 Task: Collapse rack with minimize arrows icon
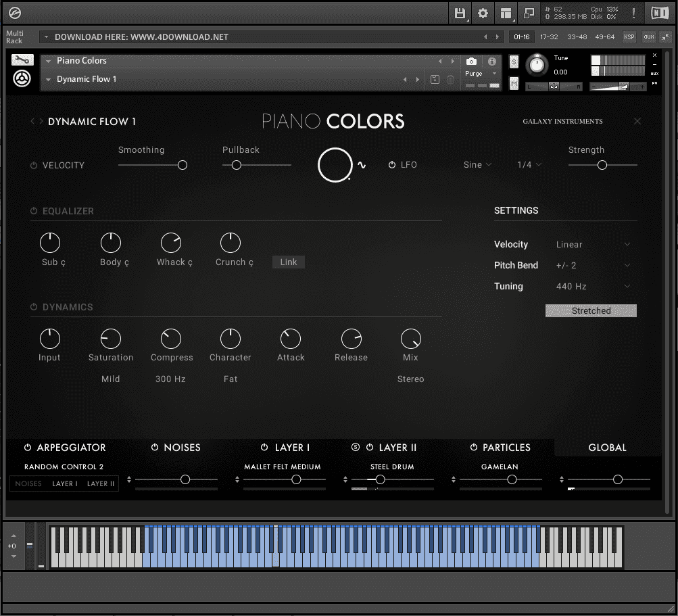pos(665,37)
